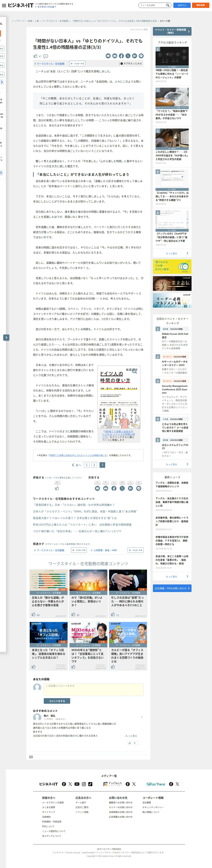Open よくある質問 footer link

tap(49, 807)
